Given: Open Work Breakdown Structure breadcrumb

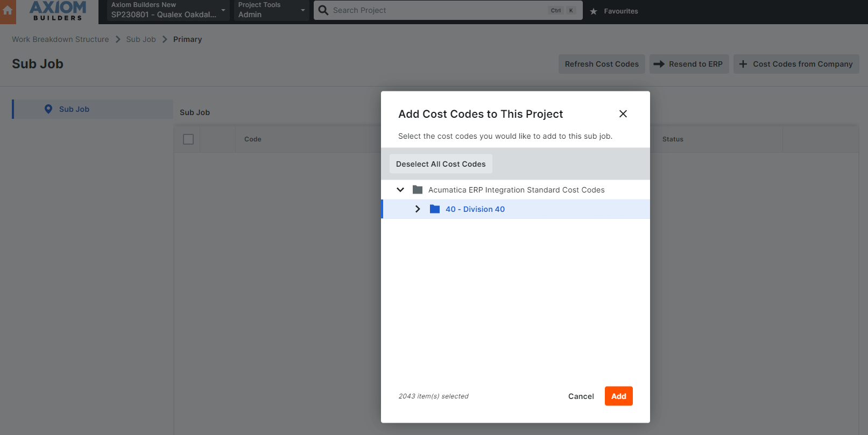Looking at the screenshot, I should coord(60,39).
